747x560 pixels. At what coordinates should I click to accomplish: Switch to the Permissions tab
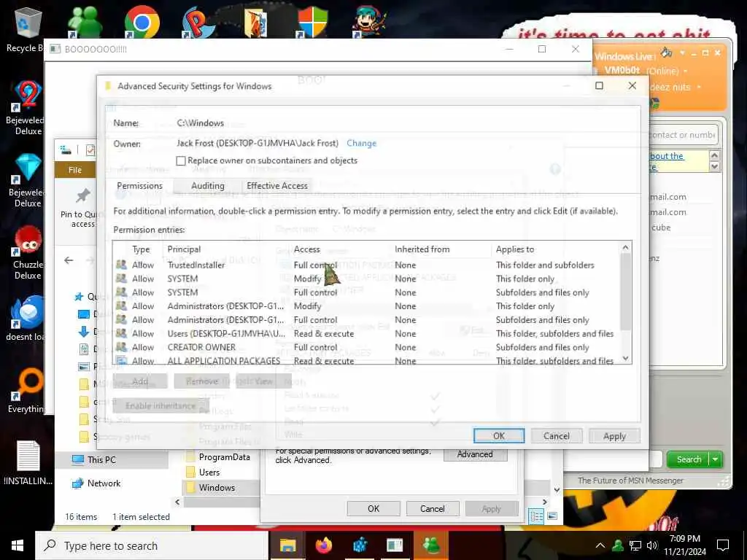point(139,186)
